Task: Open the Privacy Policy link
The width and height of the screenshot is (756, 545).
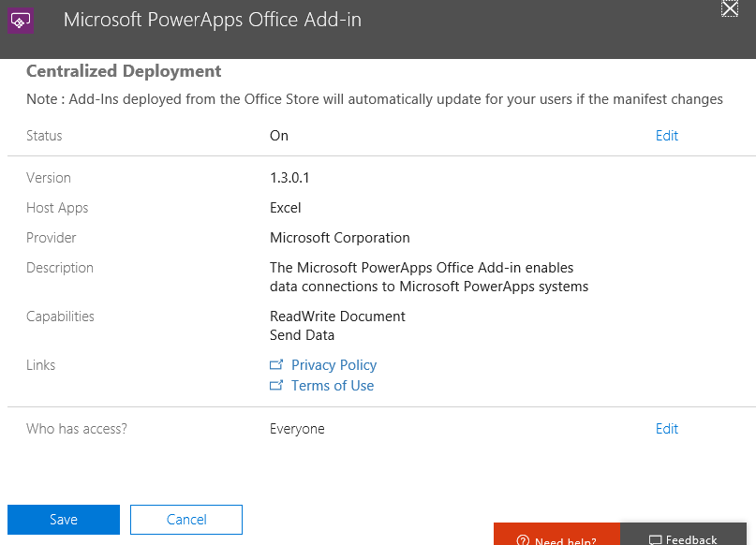Action: 334,365
